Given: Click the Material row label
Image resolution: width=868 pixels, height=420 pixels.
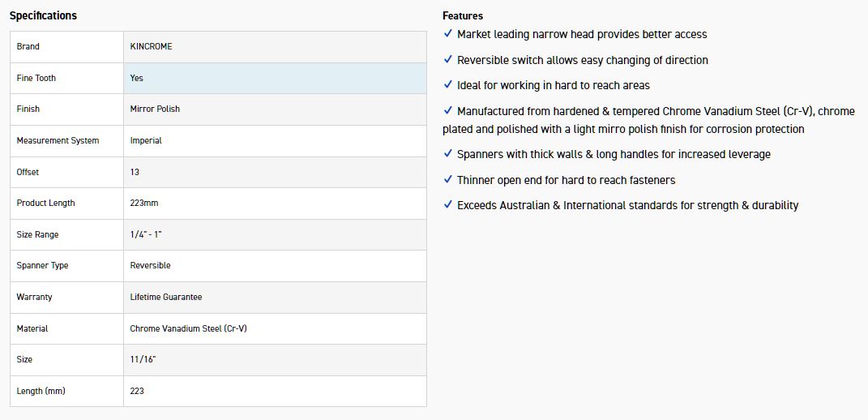Looking at the screenshot, I should pyautogui.click(x=32, y=328).
